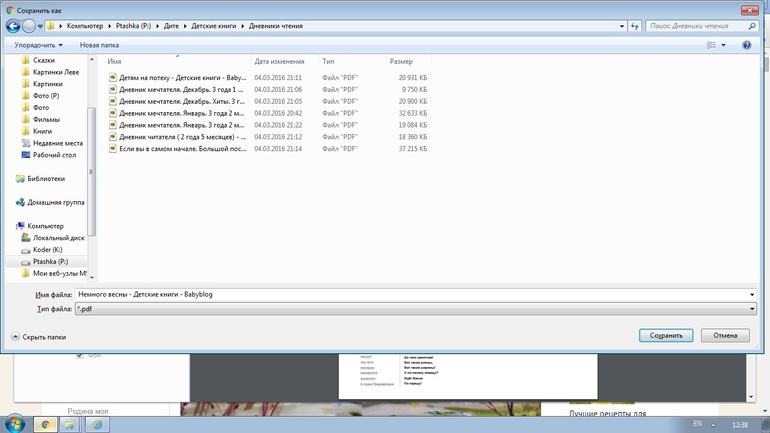
Task: Click the Back navigation arrow
Action: click(x=13, y=26)
